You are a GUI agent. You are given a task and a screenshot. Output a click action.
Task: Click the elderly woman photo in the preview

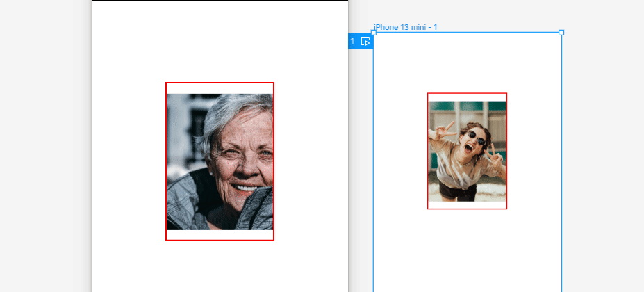(x=220, y=161)
